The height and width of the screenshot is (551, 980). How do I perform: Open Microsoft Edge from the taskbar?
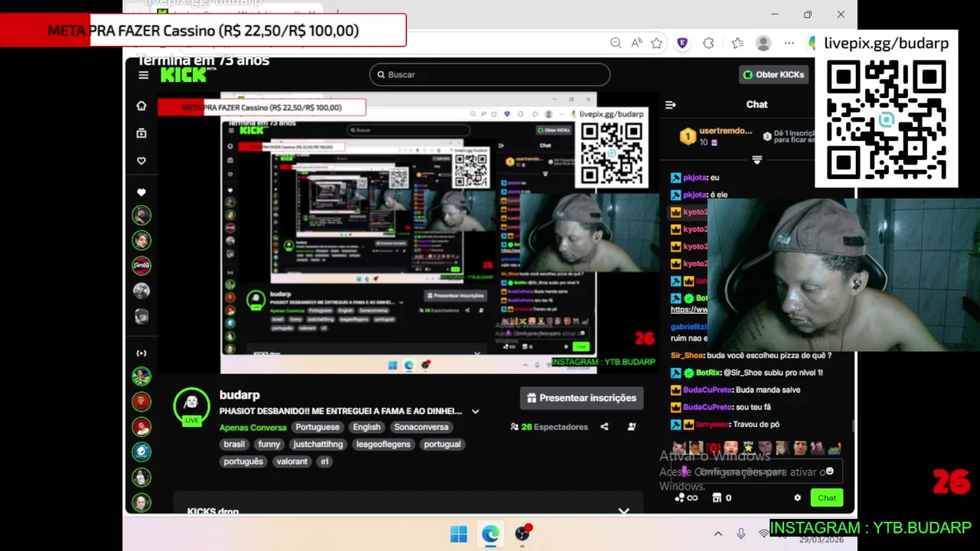pos(490,534)
